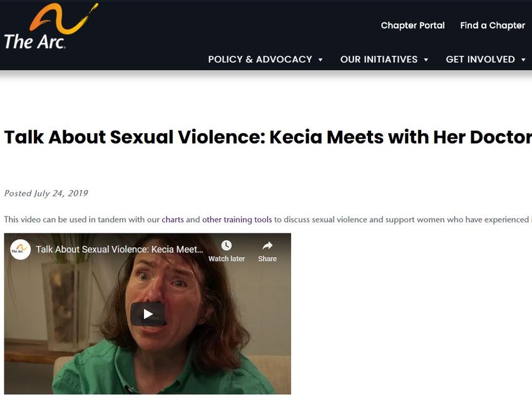Expand the Get Involved dropdown arrow

(x=523, y=59)
